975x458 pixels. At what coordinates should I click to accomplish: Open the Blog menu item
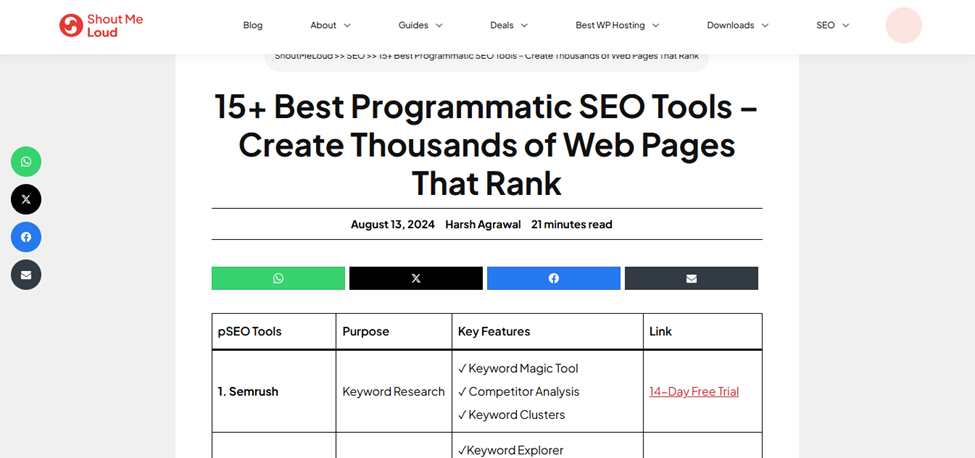tap(252, 25)
